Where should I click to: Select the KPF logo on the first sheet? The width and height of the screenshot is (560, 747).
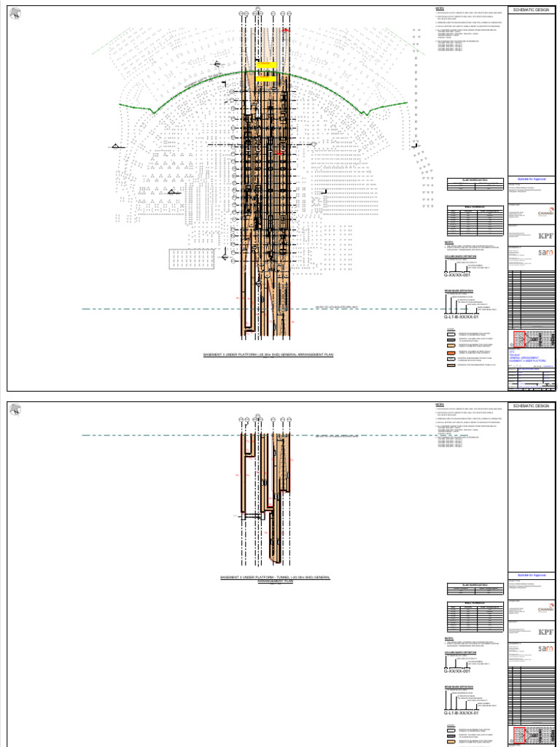[546, 236]
